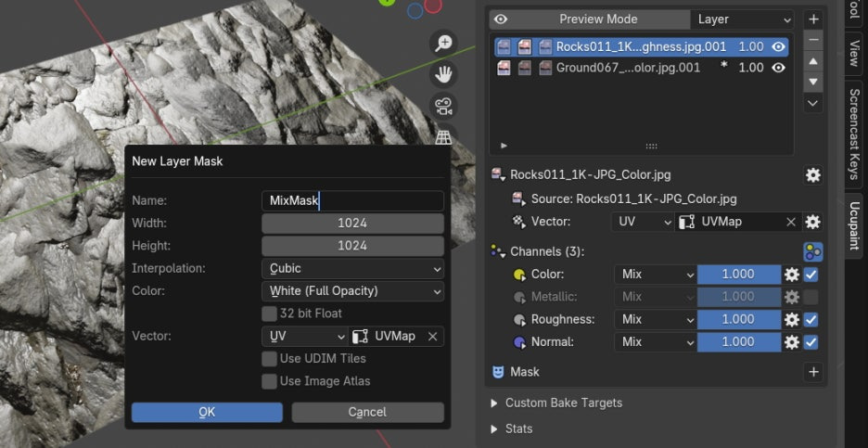The image size is (868, 448).
Task: Open the Color channel Mix blend dropdown
Action: coord(656,275)
